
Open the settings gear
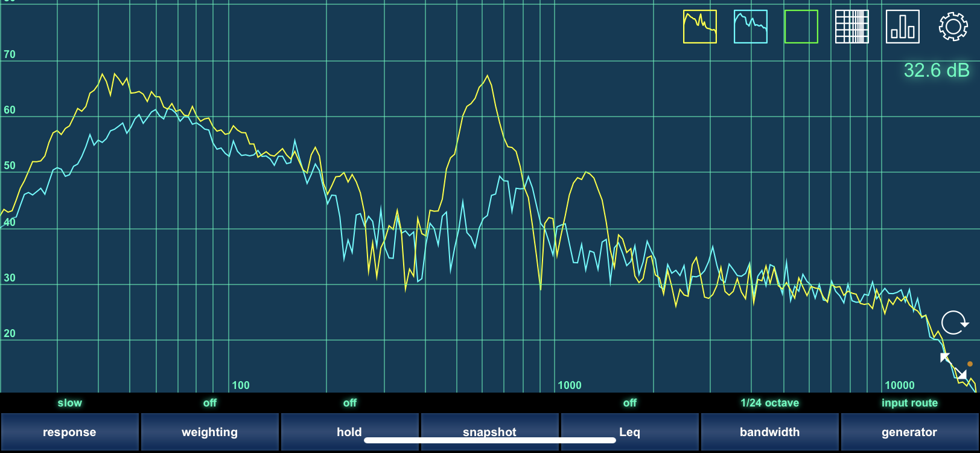point(953,27)
